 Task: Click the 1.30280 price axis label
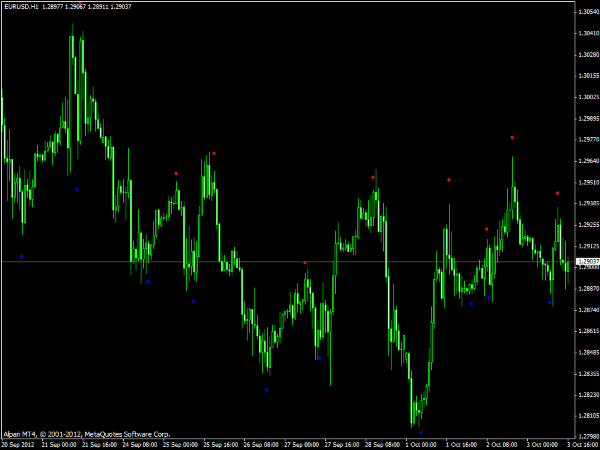(x=589, y=55)
